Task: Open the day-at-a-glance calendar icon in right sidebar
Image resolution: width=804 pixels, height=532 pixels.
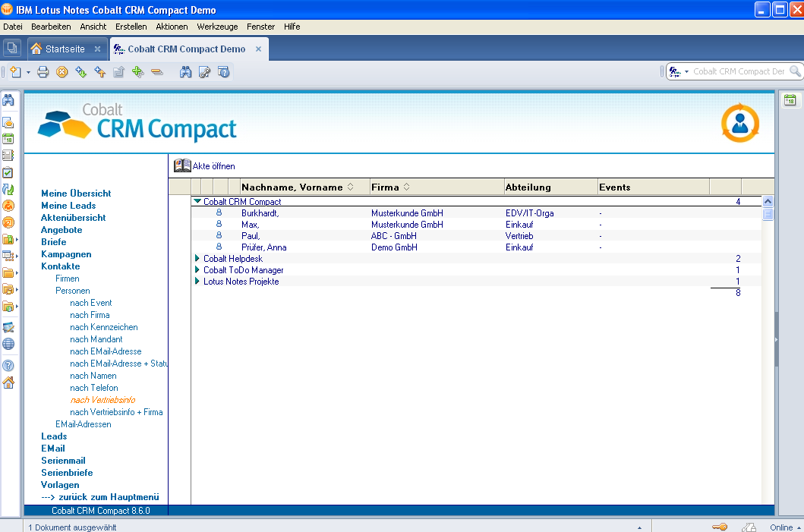Action: coord(790,100)
